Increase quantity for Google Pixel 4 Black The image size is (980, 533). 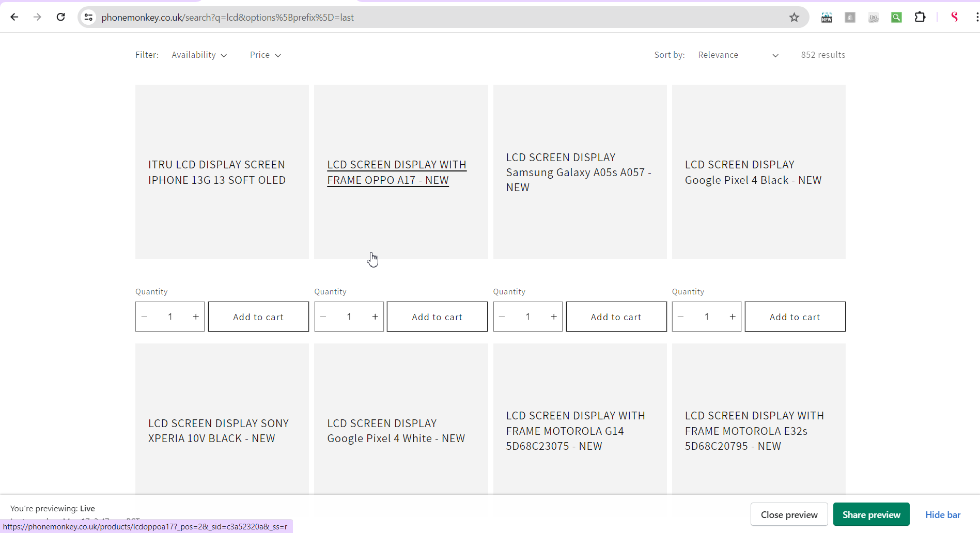733,317
